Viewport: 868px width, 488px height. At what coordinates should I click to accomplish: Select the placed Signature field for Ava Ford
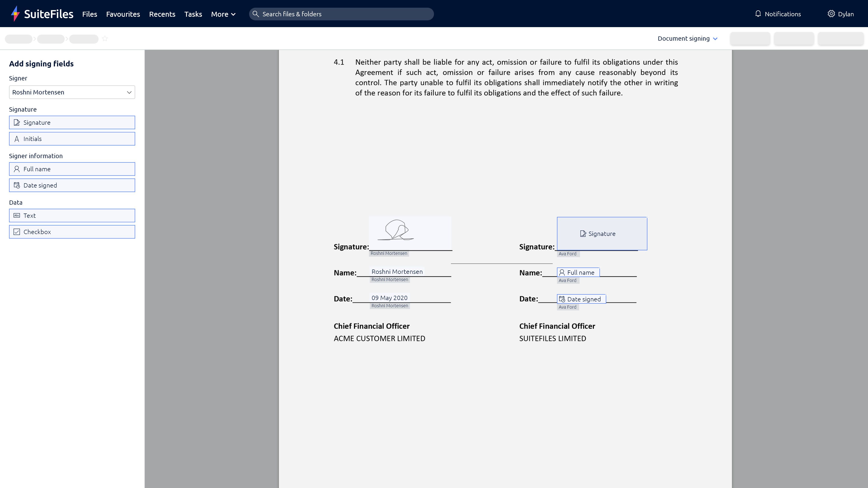(x=602, y=233)
